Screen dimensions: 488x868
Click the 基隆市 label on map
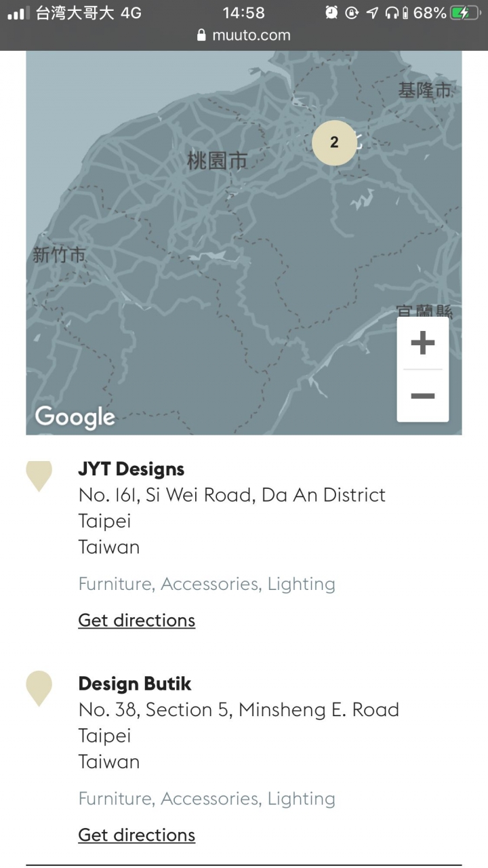click(425, 90)
